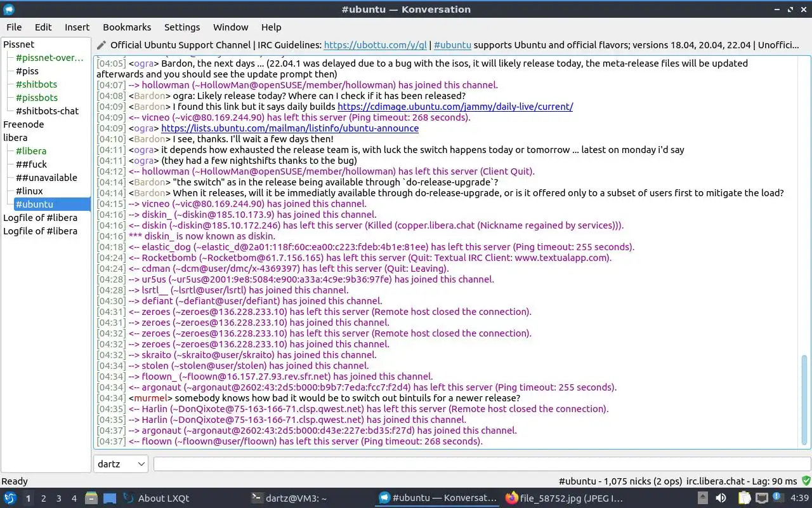
Task: Click the 4:39 clock in the panel
Action: click(x=799, y=498)
